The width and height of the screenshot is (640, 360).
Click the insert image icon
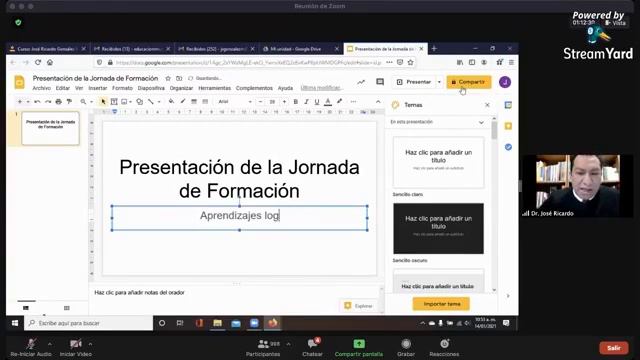(124, 102)
